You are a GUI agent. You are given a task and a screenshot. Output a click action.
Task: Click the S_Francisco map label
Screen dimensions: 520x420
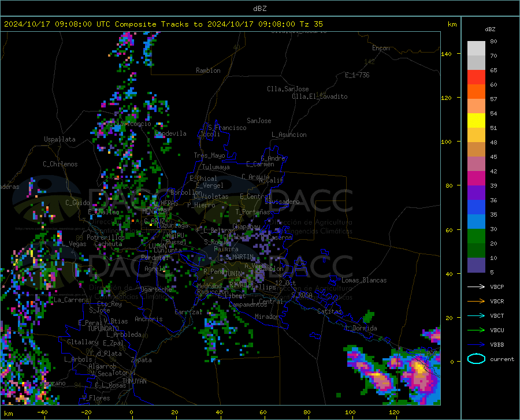click(x=227, y=128)
